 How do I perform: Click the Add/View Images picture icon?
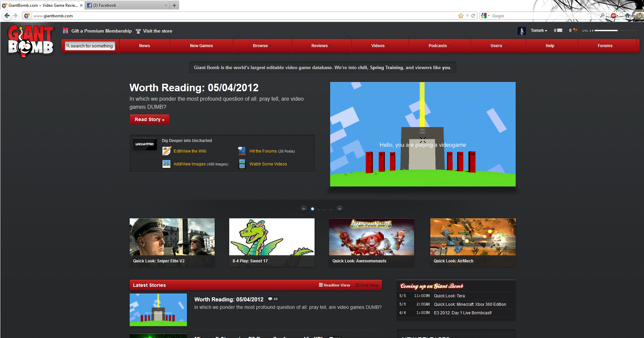tap(166, 164)
